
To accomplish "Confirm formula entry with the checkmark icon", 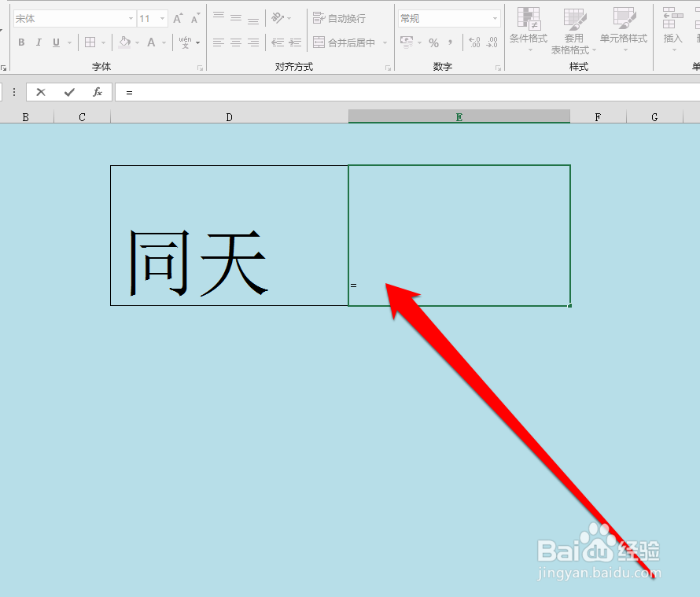I will 68,92.
